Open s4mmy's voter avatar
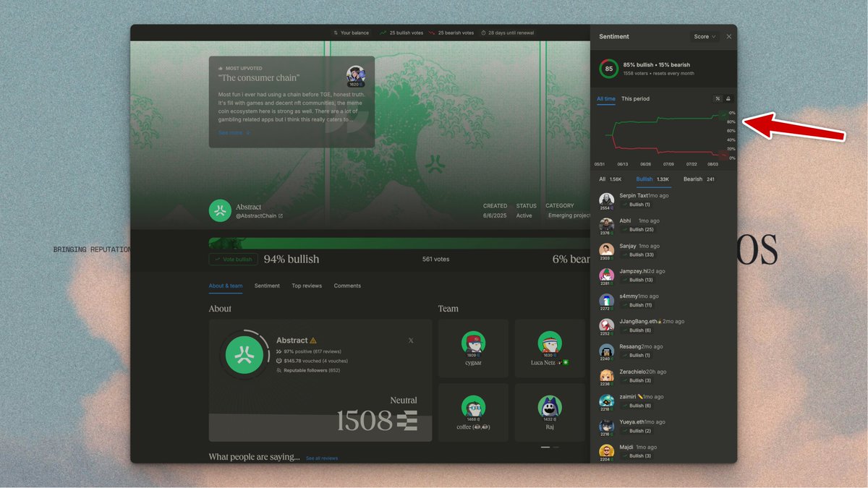Image resolution: width=868 pixels, height=488 pixels. click(607, 301)
